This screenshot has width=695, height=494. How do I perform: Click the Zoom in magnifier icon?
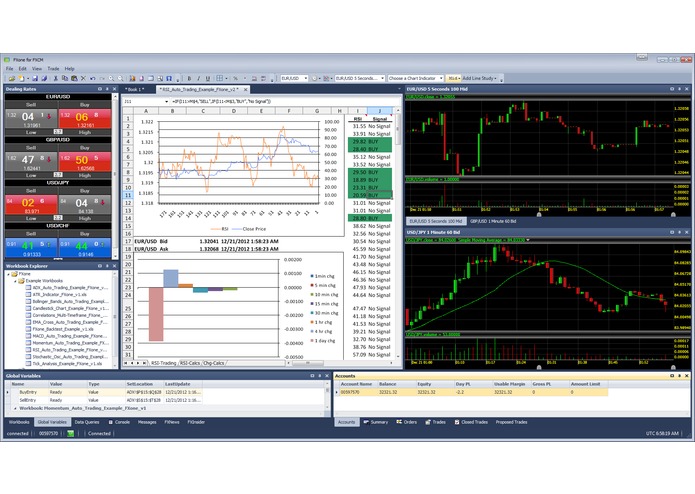coord(111,78)
